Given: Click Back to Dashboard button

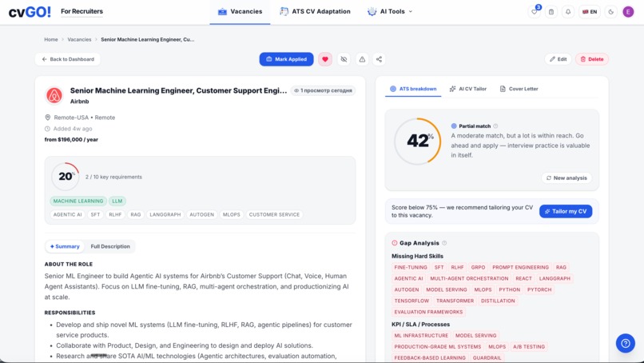Looking at the screenshot, I should 68,59.
